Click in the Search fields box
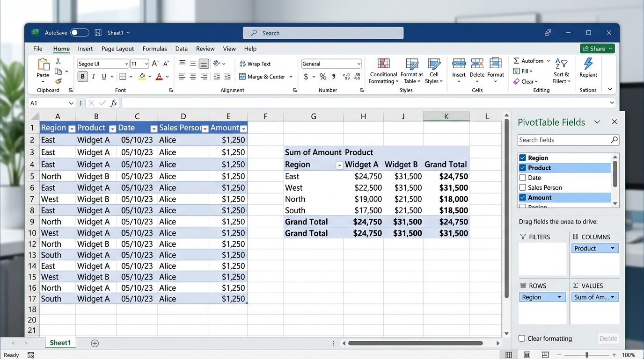This screenshot has height=359, width=644. click(x=568, y=140)
